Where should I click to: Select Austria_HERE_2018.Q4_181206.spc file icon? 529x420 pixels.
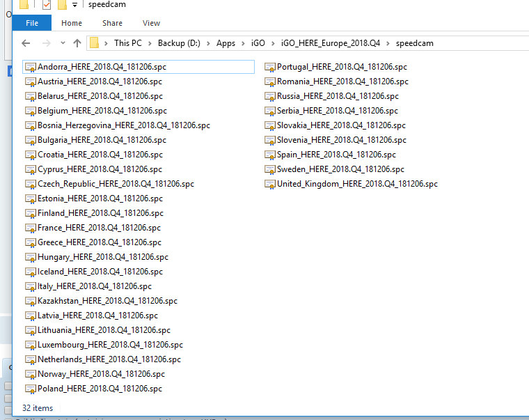coord(31,81)
